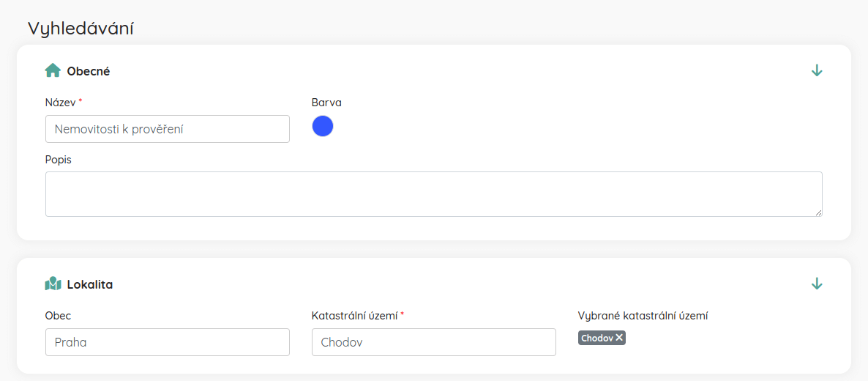The height and width of the screenshot is (381, 868).
Task: Click the Popis label
Action: pyautogui.click(x=59, y=160)
